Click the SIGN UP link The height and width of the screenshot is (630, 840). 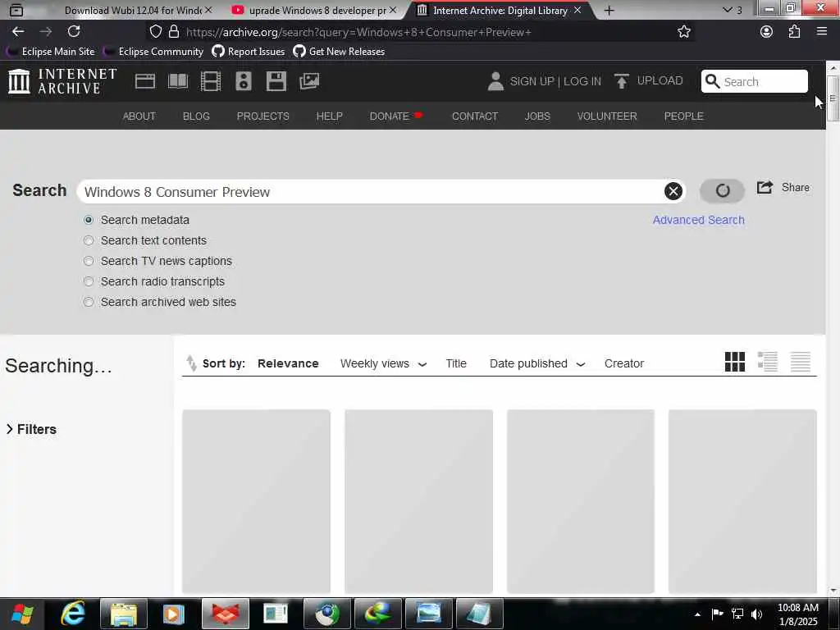point(532,81)
